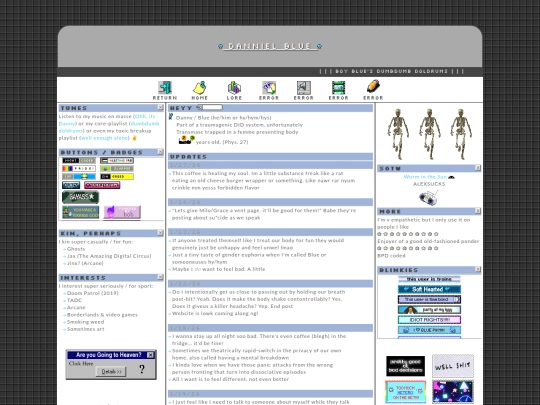Click the BPD coded line in MORE
The width and height of the screenshot is (540, 405).
[391, 256]
